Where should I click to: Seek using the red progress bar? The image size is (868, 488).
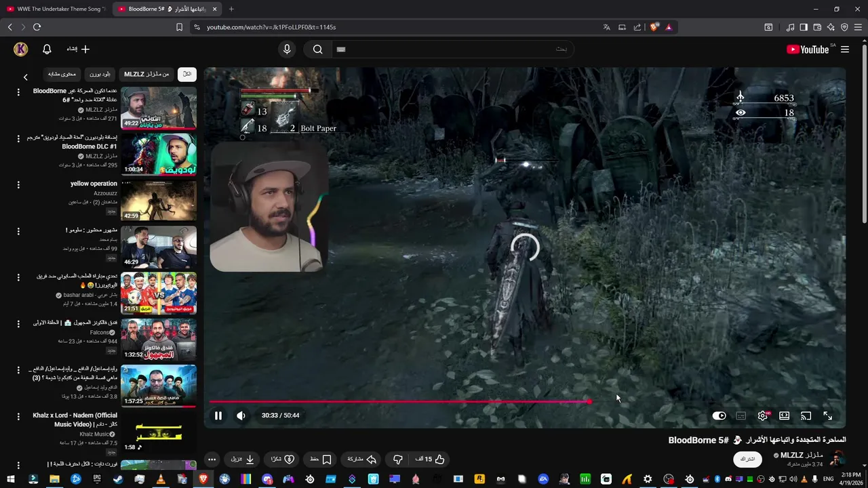click(524, 402)
